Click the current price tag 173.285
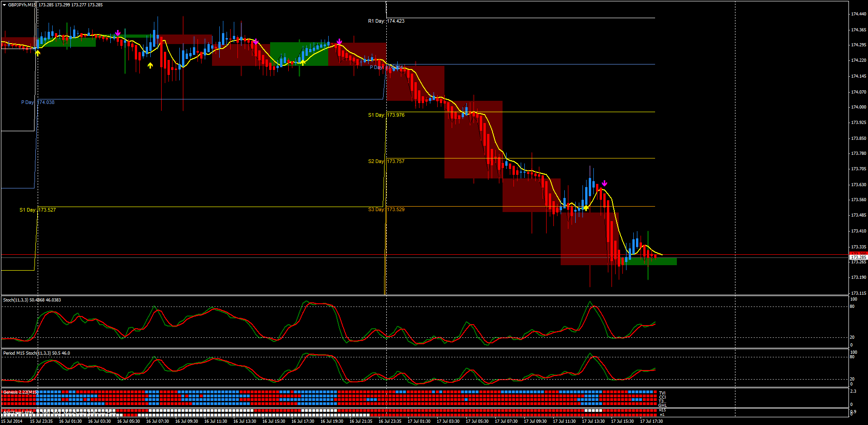Viewport: 868px width, 425px height. [858, 257]
